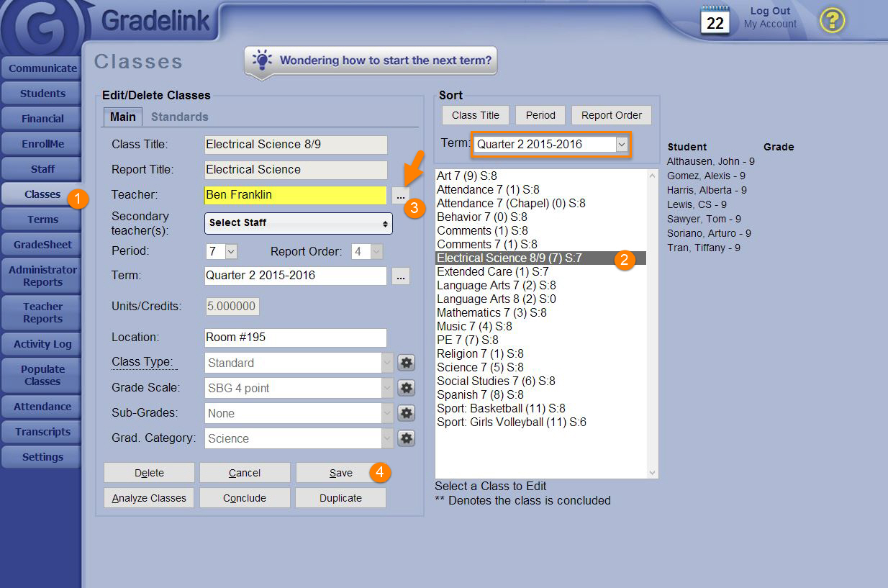Go to Attendance section

point(42,407)
